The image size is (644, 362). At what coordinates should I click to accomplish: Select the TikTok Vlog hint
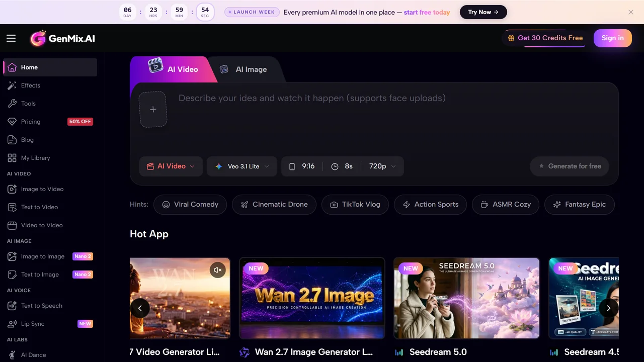click(x=355, y=205)
